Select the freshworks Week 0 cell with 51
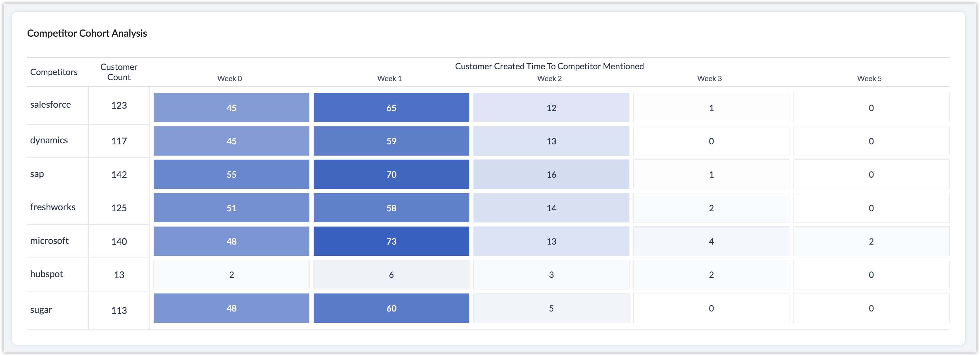 (x=231, y=208)
